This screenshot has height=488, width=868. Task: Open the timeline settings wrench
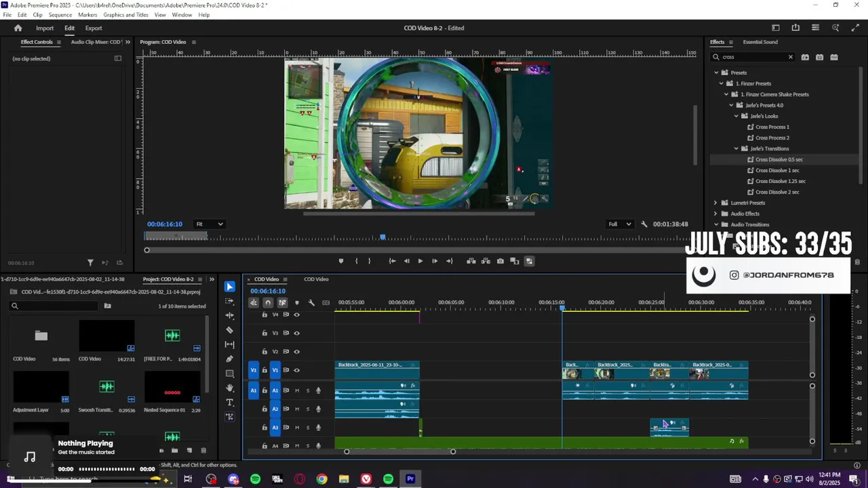[x=311, y=302]
